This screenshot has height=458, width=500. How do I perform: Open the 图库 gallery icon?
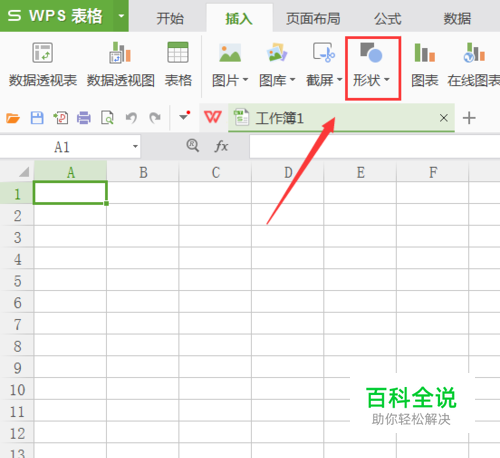[277, 53]
